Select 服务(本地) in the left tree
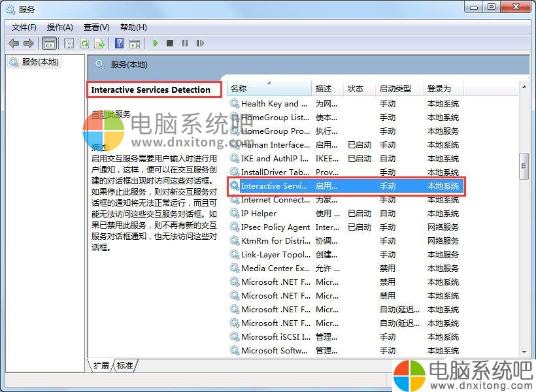Screen dimensions: 536x392 (x=34, y=62)
